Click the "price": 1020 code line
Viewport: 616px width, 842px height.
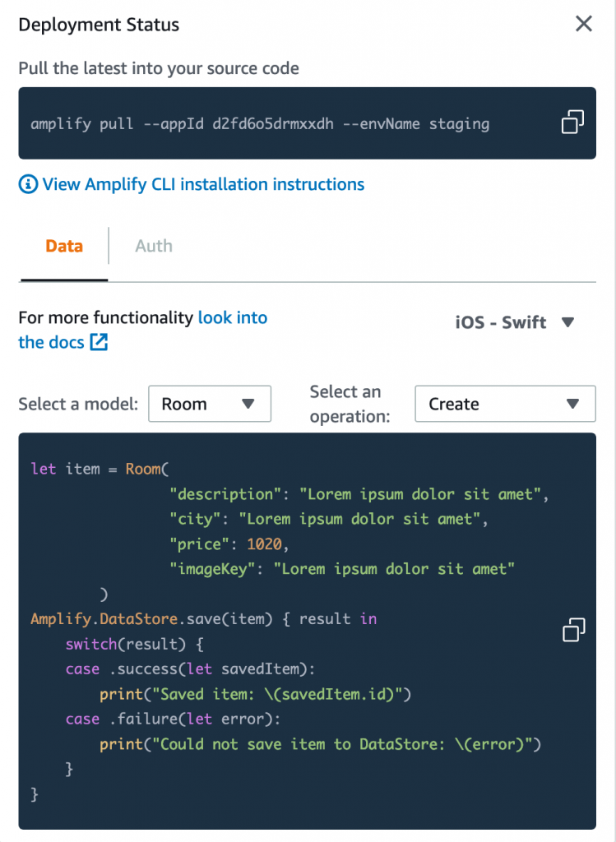(x=229, y=544)
